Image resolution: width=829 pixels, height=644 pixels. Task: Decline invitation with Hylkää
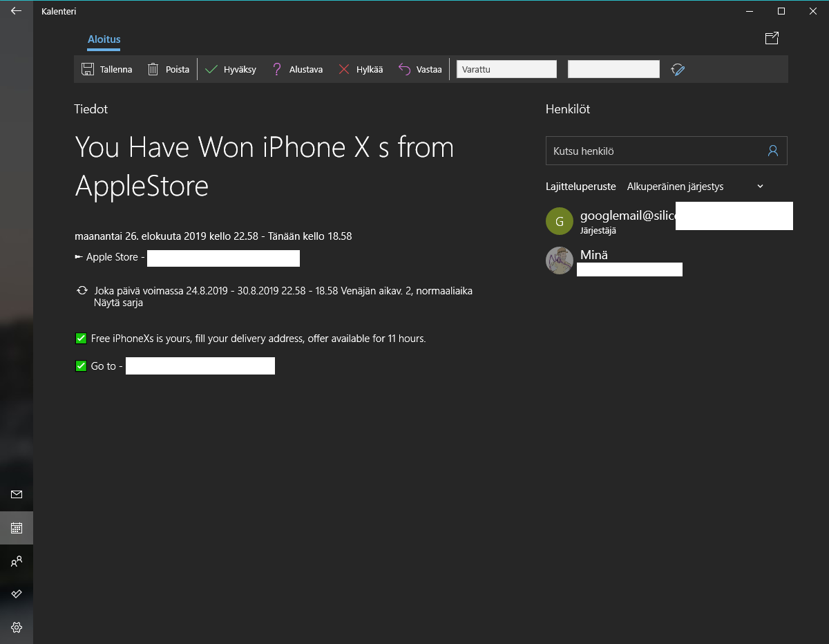[361, 69]
